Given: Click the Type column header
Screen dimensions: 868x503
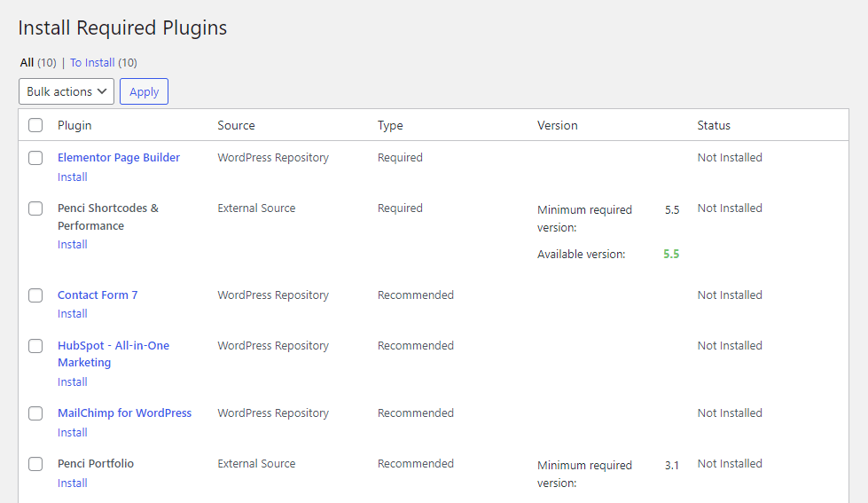Looking at the screenshot, I should [x=390, y=125].
